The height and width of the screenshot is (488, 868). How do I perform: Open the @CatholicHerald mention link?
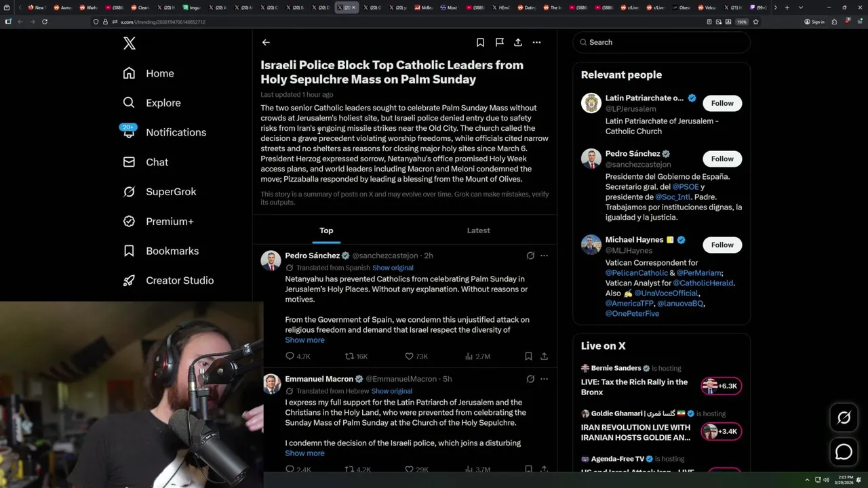(703, 283)
